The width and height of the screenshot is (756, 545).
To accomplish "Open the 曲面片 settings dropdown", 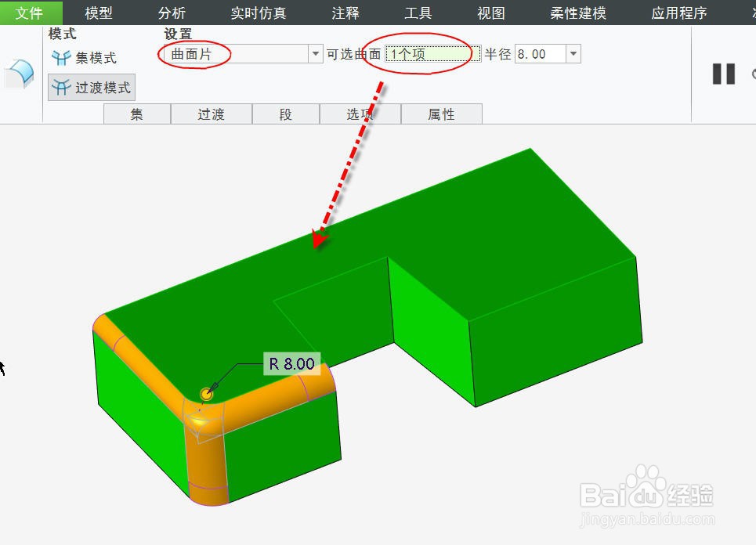I will pos(316,54).
